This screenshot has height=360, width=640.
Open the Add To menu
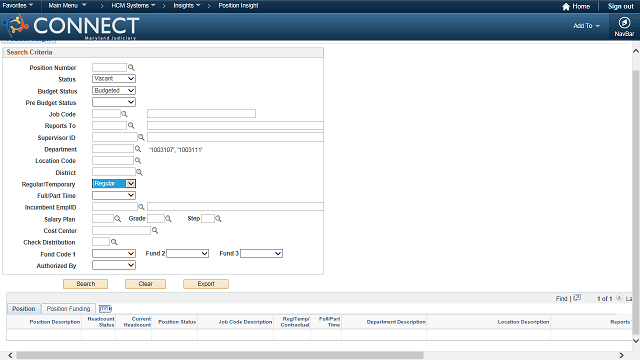click(x=587, y=26)
